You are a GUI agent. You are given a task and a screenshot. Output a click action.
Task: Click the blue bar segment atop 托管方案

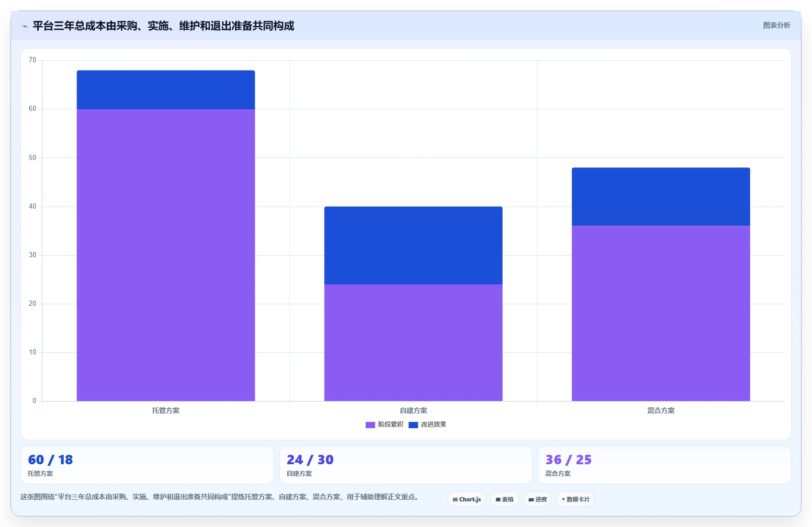[166, 90]
